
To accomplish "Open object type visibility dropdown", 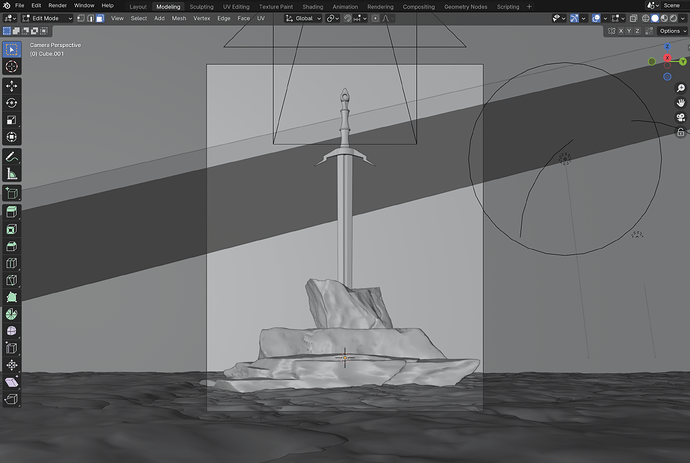I will [x=559, y=18].
